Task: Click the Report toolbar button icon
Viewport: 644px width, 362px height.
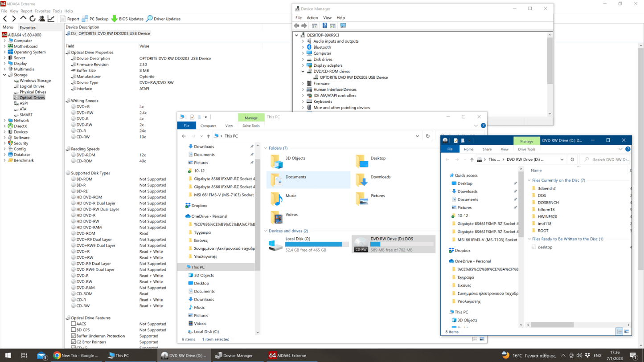Action: point(63,19)
